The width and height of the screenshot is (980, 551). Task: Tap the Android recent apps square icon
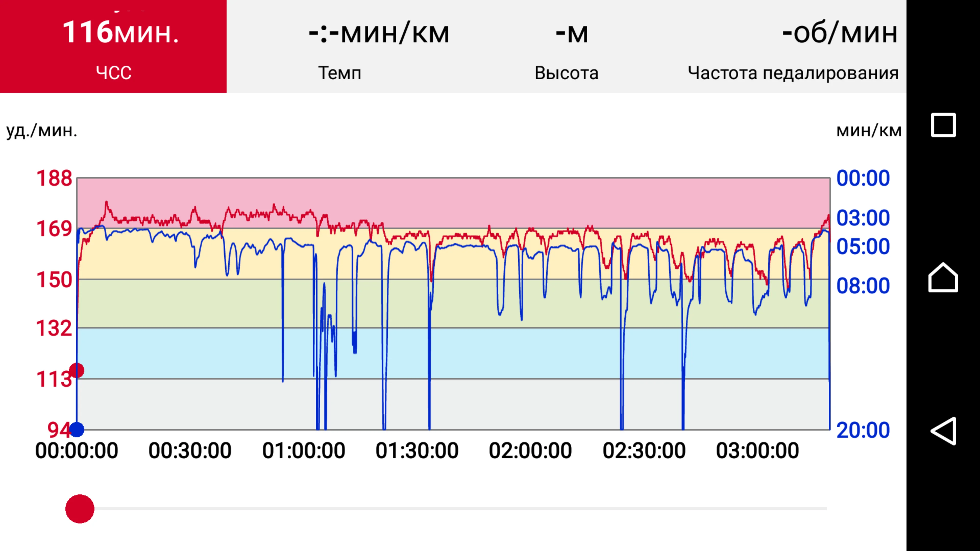coord(943,125)
